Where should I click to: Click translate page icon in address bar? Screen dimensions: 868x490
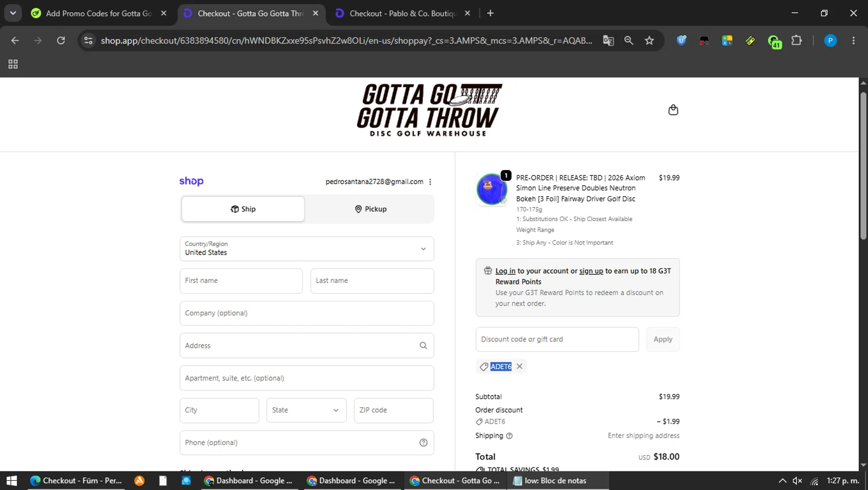tap(608, 40)
